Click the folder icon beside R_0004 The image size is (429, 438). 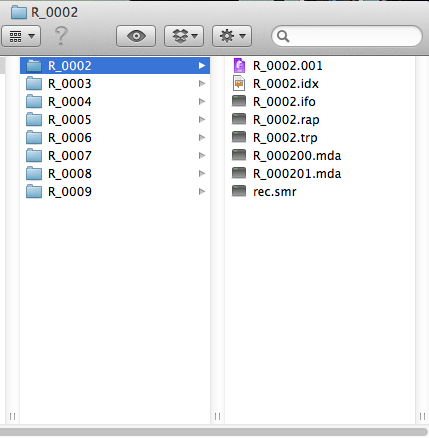[34, 102]
